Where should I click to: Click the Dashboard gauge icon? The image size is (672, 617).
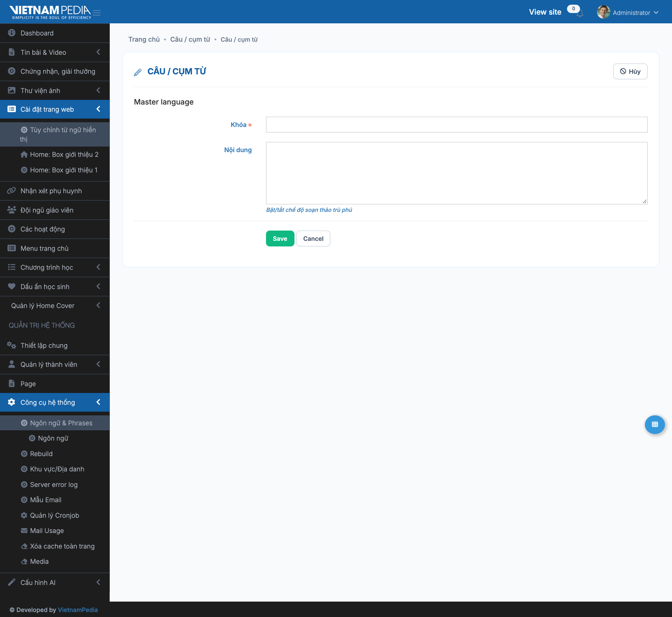12,33
